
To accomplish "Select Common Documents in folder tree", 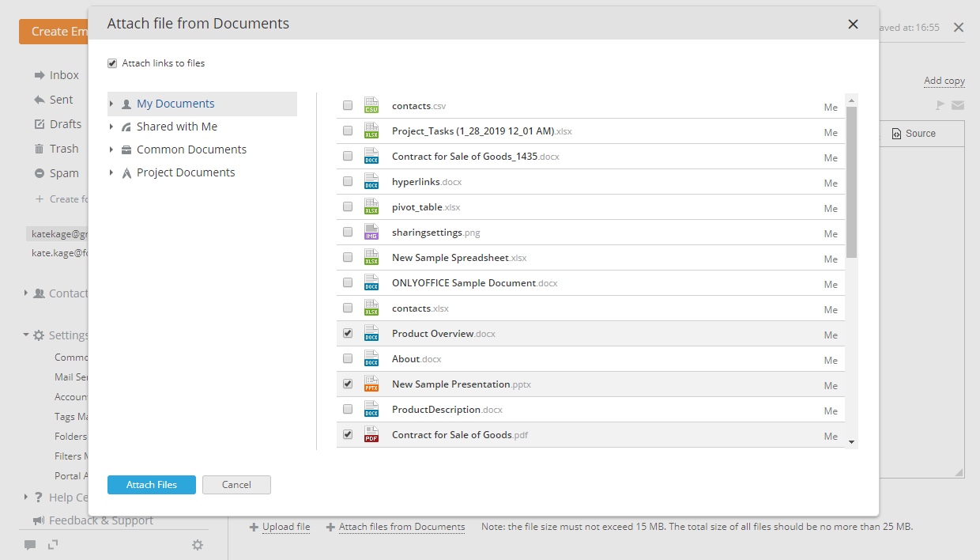I will click(191, 149).
